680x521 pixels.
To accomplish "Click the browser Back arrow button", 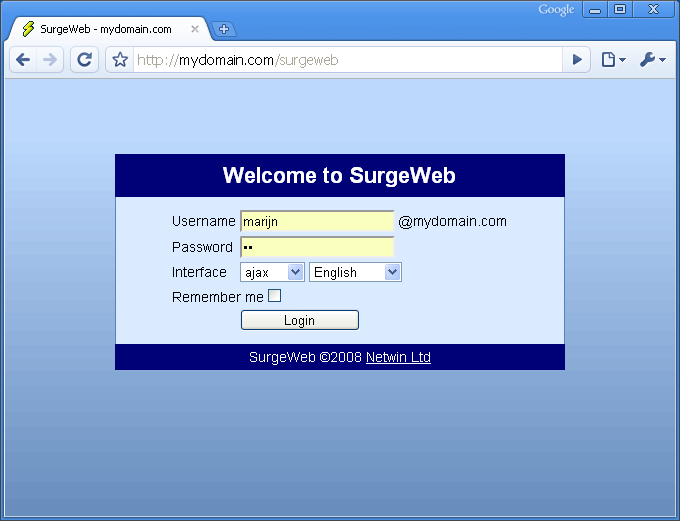I will [x=23, y=60].
